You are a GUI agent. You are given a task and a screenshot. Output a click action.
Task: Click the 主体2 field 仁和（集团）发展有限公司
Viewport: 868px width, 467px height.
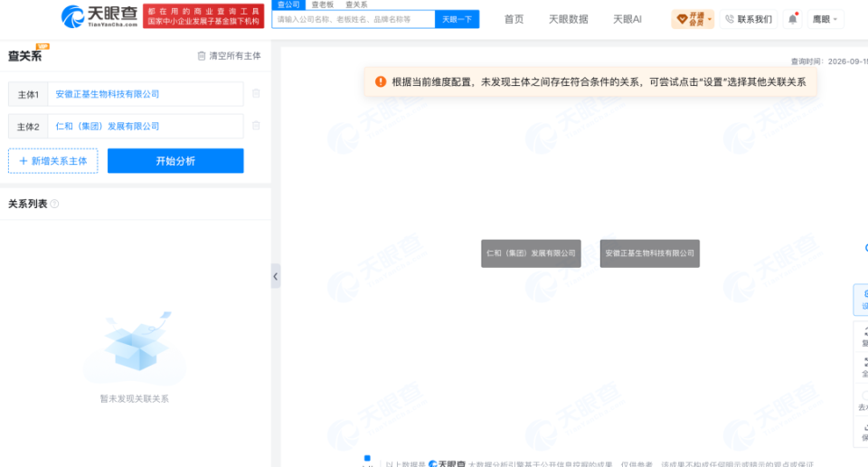[x=146, y=127]
